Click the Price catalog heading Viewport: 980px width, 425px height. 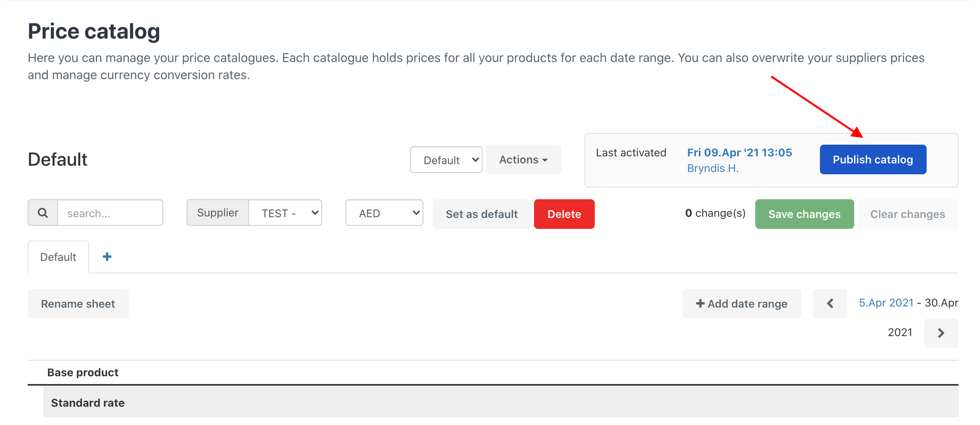coord(94,31)
